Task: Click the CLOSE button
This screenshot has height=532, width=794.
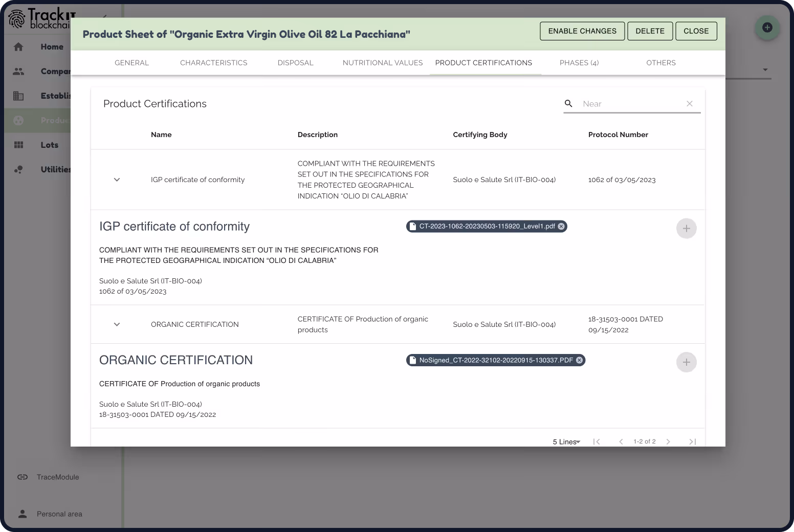Action: tap(696, 31)
